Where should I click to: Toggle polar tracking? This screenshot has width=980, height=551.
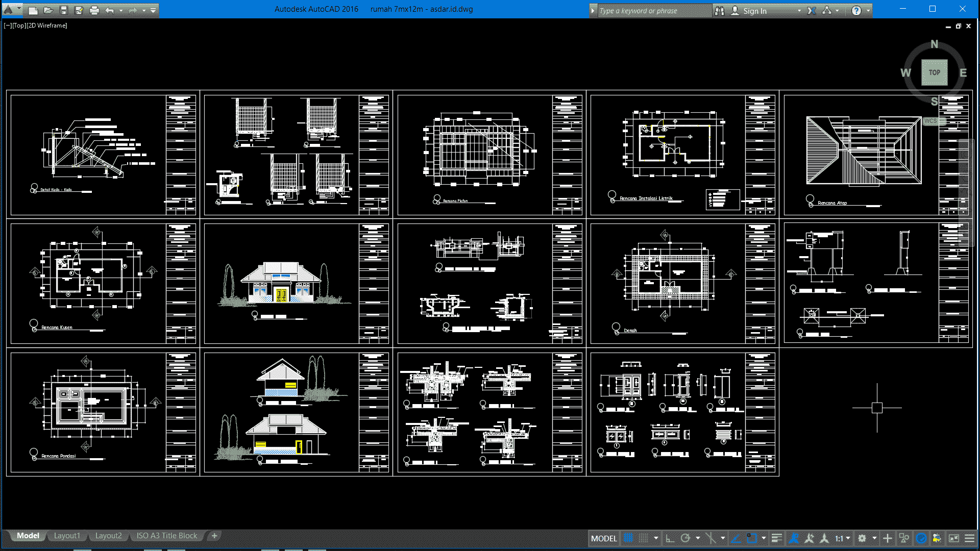[685, 538]
